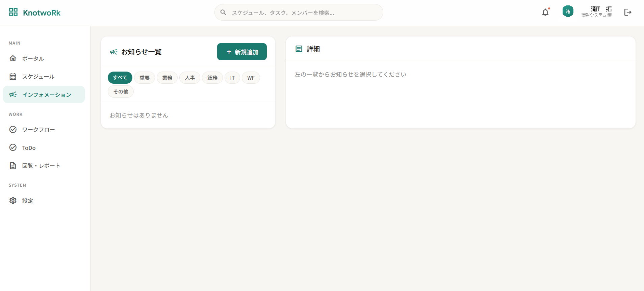The width and height of the screenshot is (644, 291).
Task: Open 回覧・レポート in sidebar
Action: pyautogui.click(x=41, y=166)
